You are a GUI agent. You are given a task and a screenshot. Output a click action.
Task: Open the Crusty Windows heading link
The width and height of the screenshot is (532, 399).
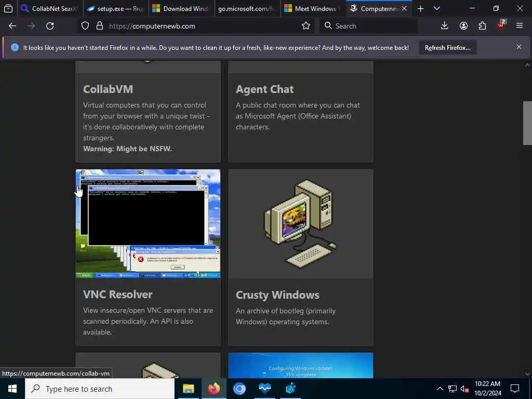point(277,295)
